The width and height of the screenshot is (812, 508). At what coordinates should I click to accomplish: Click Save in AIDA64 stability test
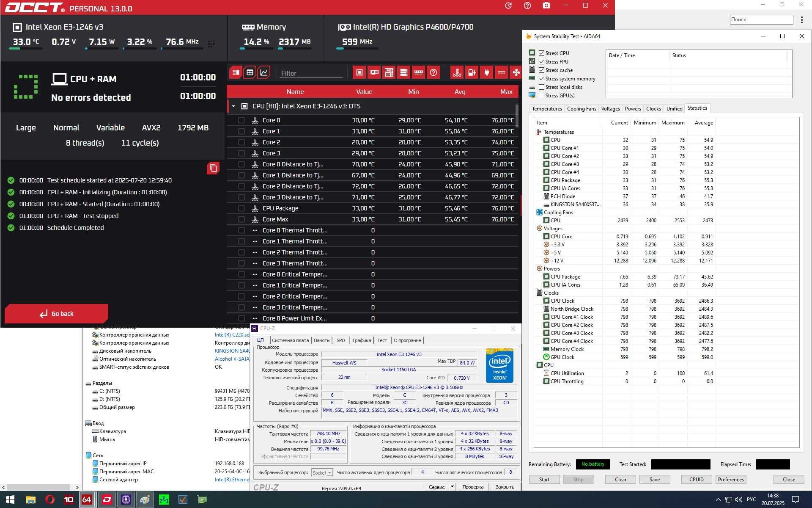(x=655, y=480)
